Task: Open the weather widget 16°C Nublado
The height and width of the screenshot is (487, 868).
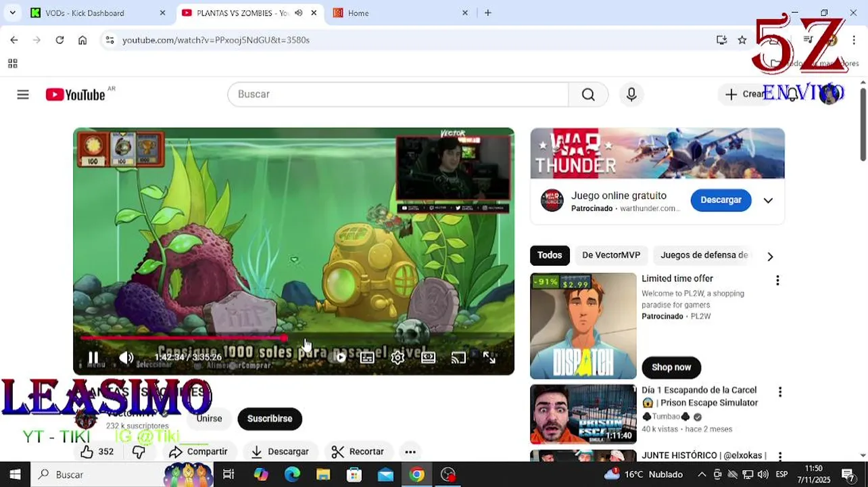Action: pos(644,474)
